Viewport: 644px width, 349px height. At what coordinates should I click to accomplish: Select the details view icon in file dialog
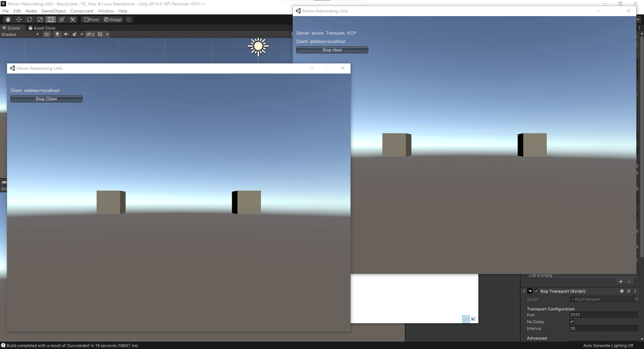coord(466,319)
